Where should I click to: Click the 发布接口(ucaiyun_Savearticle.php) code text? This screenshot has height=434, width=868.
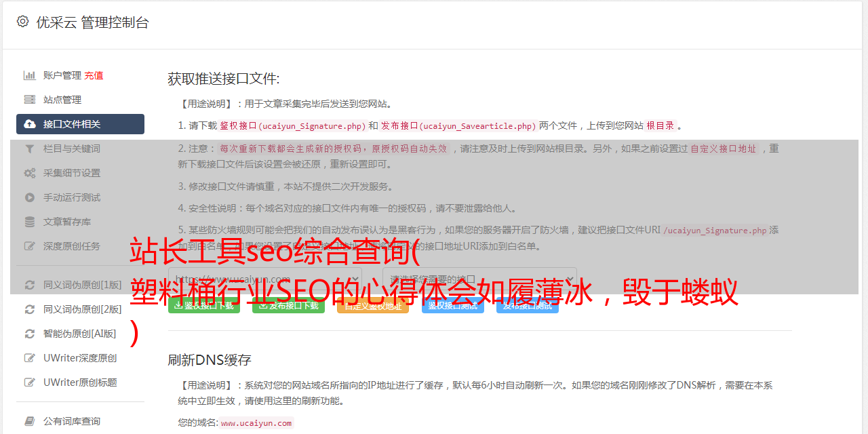458,125
